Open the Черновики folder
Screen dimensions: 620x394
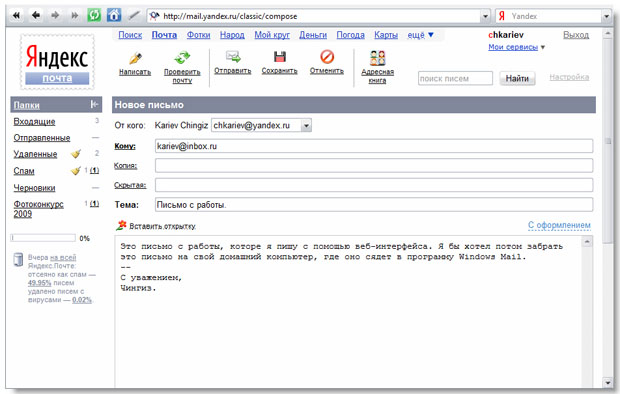pyautogui.click(x=34, y=188)
